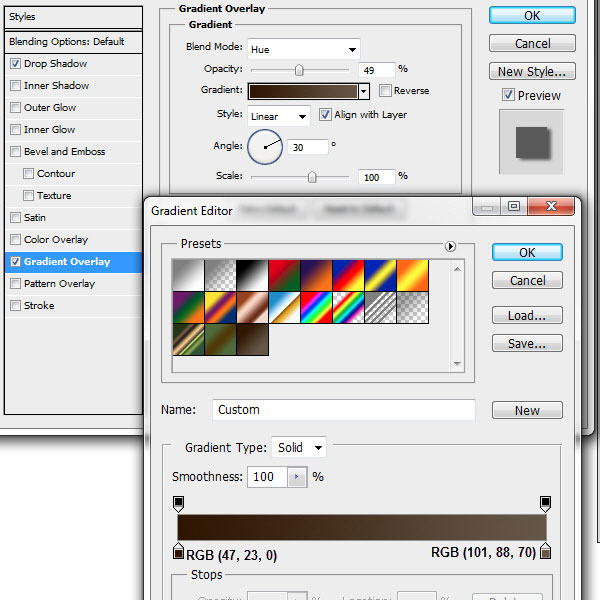The width and height of the screenshot is (600, 600).
Task: Select Blending Options: Default
Action: (x=73, y=41)
